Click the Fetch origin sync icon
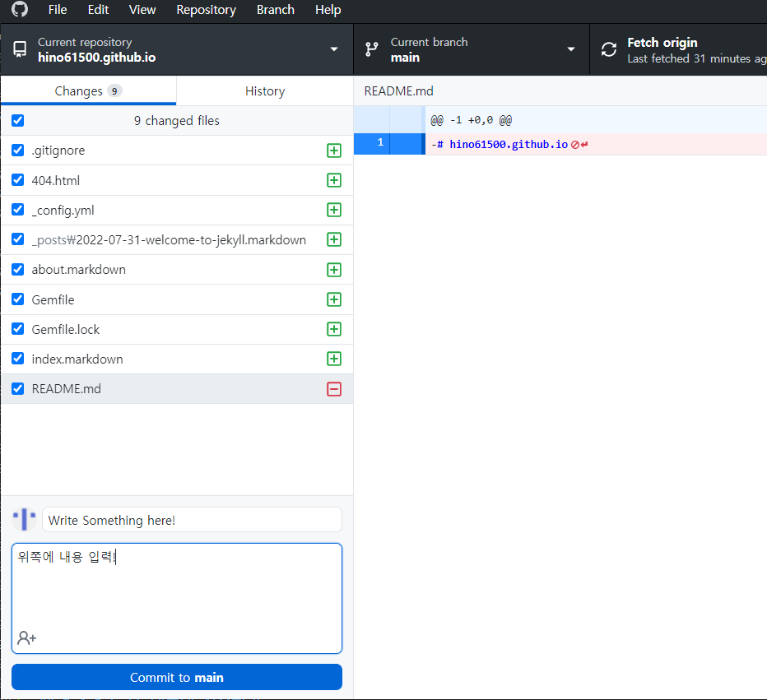The image size is (767, 700). tap(609, 49)
